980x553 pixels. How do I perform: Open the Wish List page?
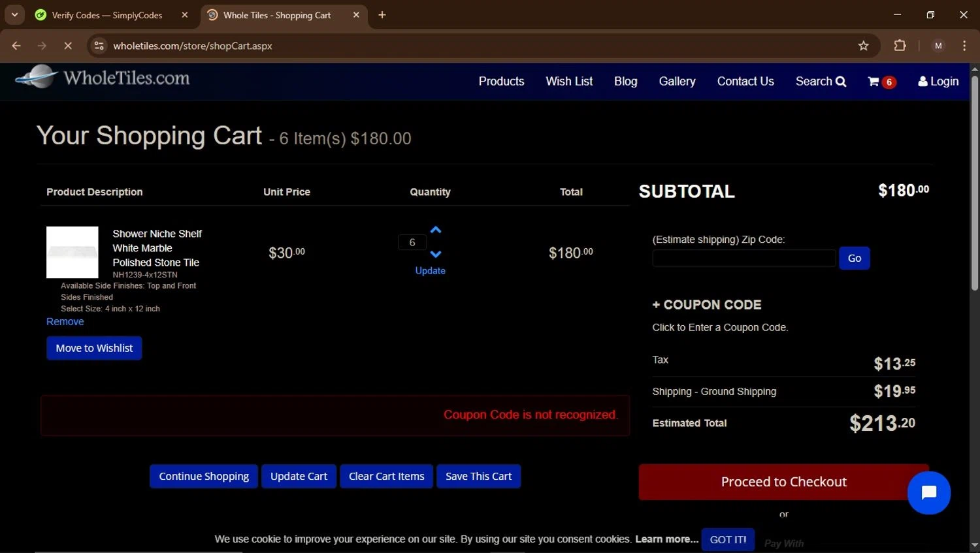pos(569,82)
